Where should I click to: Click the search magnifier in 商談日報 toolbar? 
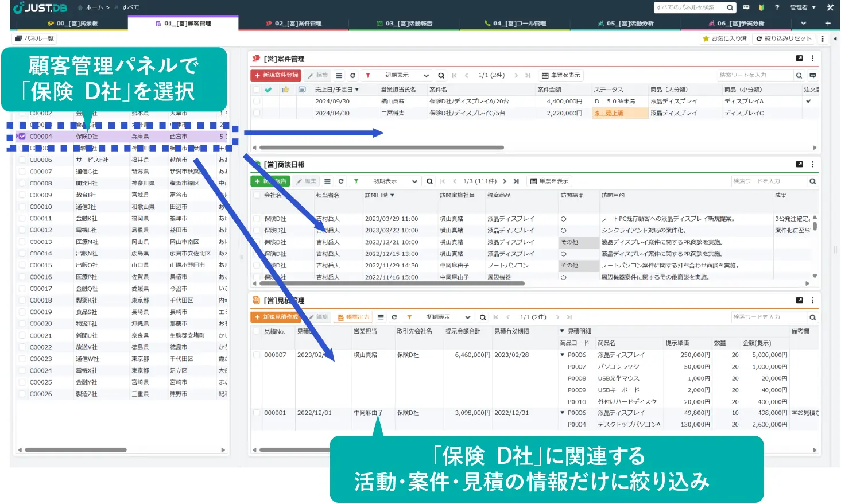[x=429, y=181]
